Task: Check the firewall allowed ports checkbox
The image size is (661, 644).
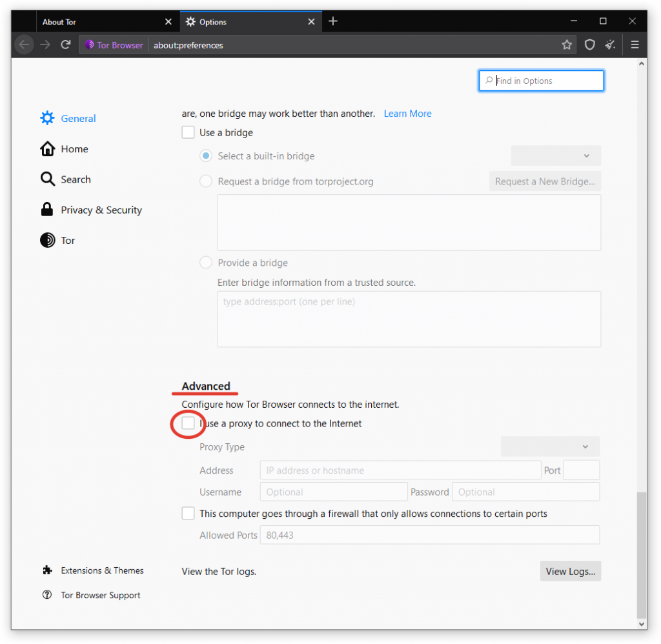Action: pyautogui.click(x=188, y=514)
